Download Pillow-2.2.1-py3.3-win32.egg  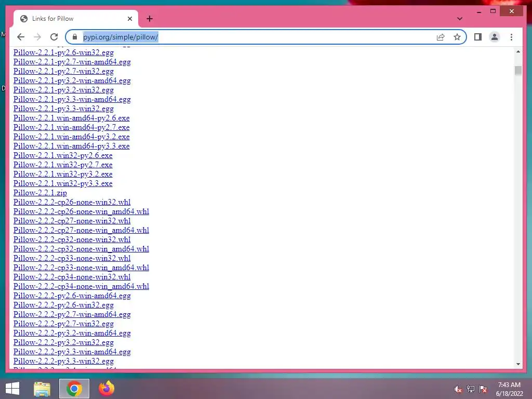click(63, 109)
